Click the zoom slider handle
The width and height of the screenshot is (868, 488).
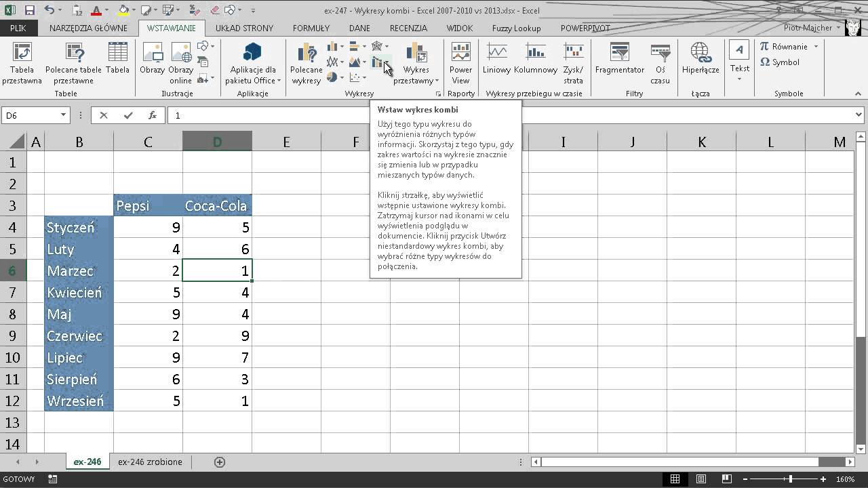[791, 479]
